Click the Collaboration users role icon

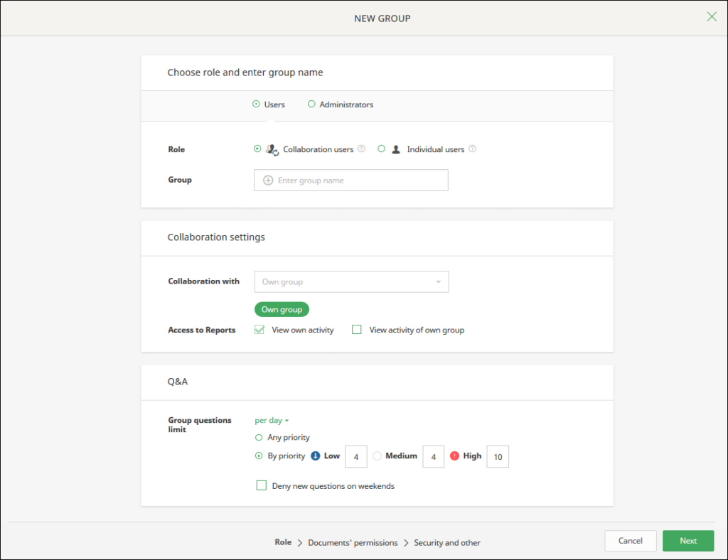point(272,150)
